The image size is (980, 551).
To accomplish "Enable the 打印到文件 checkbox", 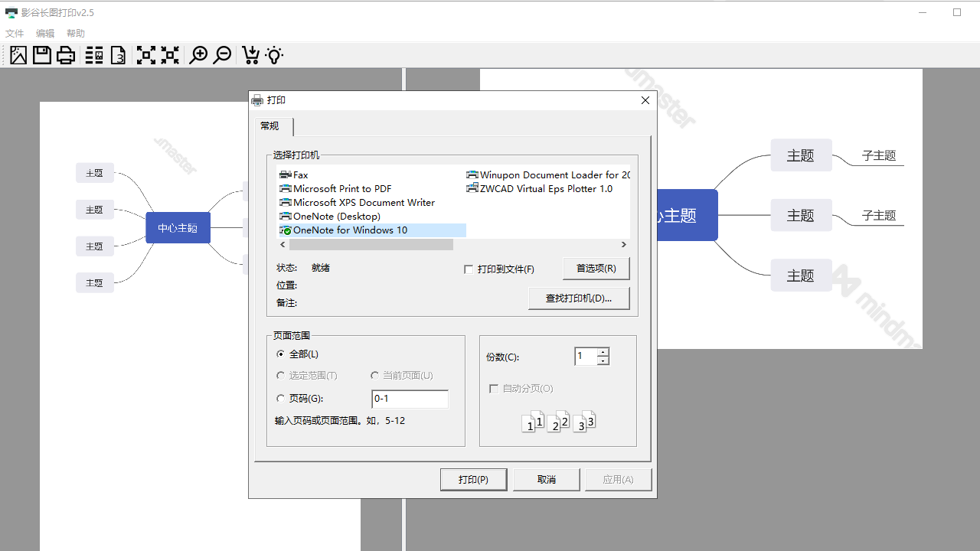I will (x=469, y=269).
